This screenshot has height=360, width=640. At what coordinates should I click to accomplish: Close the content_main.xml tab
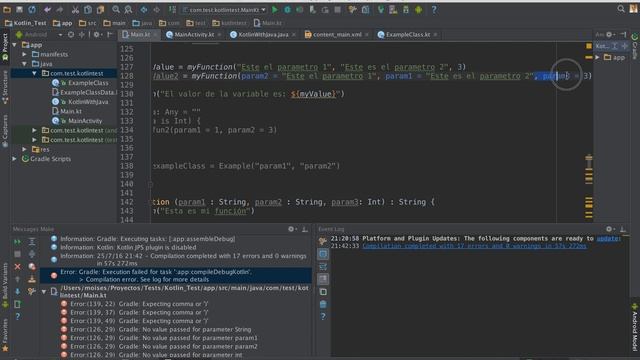pos(367,35)
